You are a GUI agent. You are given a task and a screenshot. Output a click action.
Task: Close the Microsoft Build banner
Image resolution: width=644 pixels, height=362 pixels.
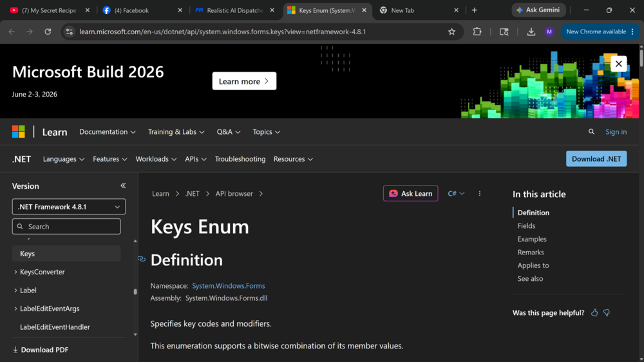pos(618,64)
